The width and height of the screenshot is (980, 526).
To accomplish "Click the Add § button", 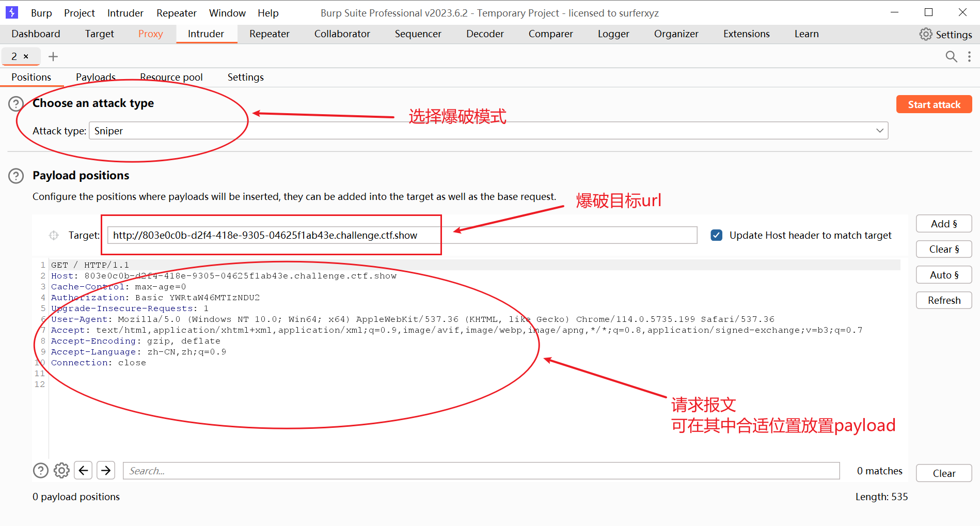I will click(x=943, y=224).
